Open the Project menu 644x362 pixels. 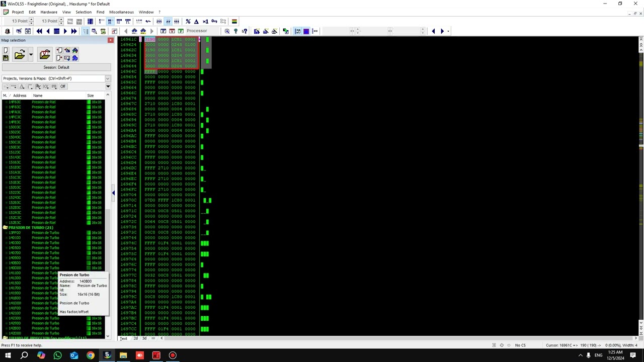[18, 12]
